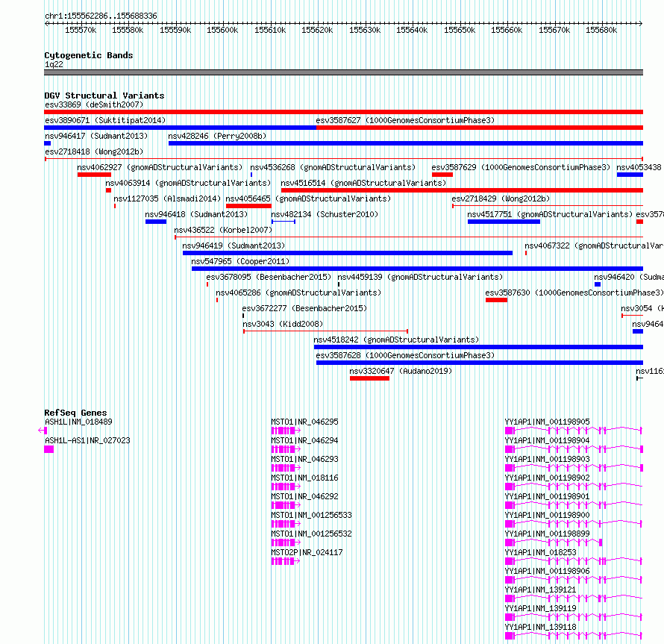Click the RefSeq Genes track heading
Viewport: 664px width, 644px height.
pos(75,413)
